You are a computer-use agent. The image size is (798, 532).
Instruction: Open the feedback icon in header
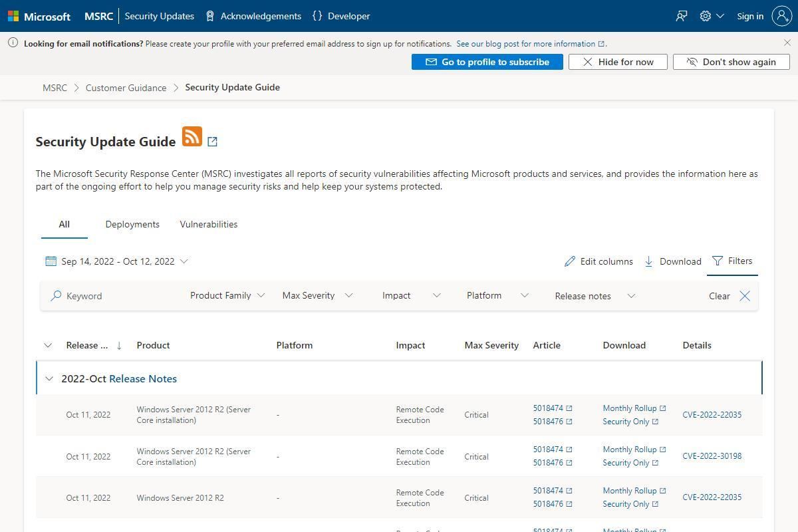coord(682,16)
